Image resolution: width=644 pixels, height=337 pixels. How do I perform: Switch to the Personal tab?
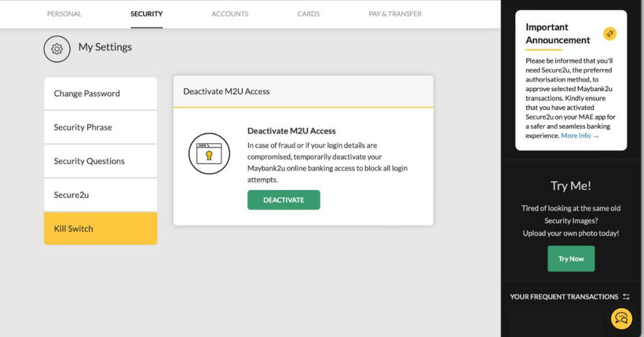click(x=64, y=14)
